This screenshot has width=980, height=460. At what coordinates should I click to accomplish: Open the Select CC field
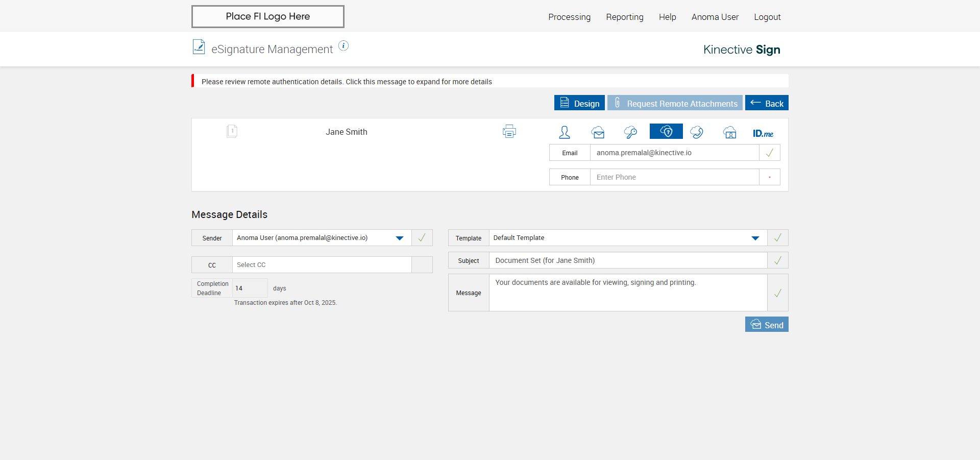point(322,265)
